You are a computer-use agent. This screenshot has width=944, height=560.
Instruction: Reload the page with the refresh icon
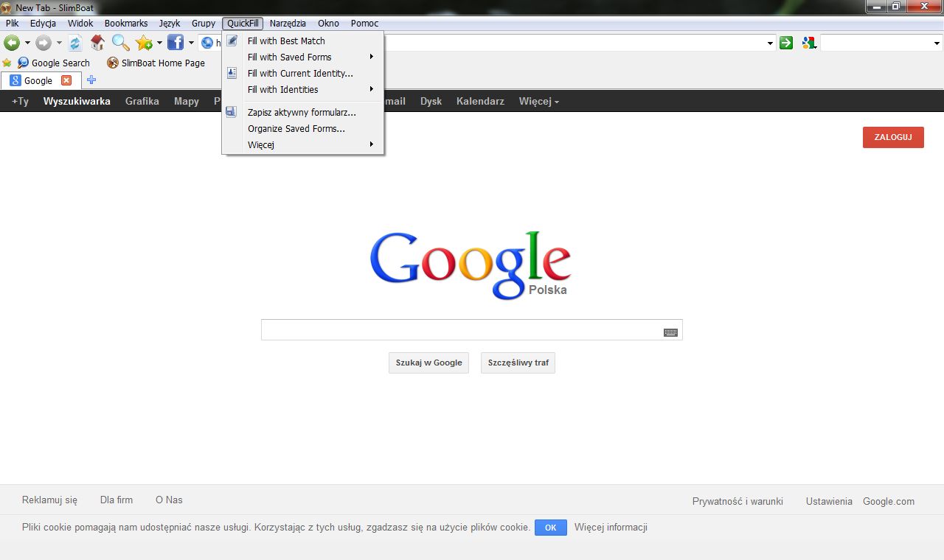74,43
